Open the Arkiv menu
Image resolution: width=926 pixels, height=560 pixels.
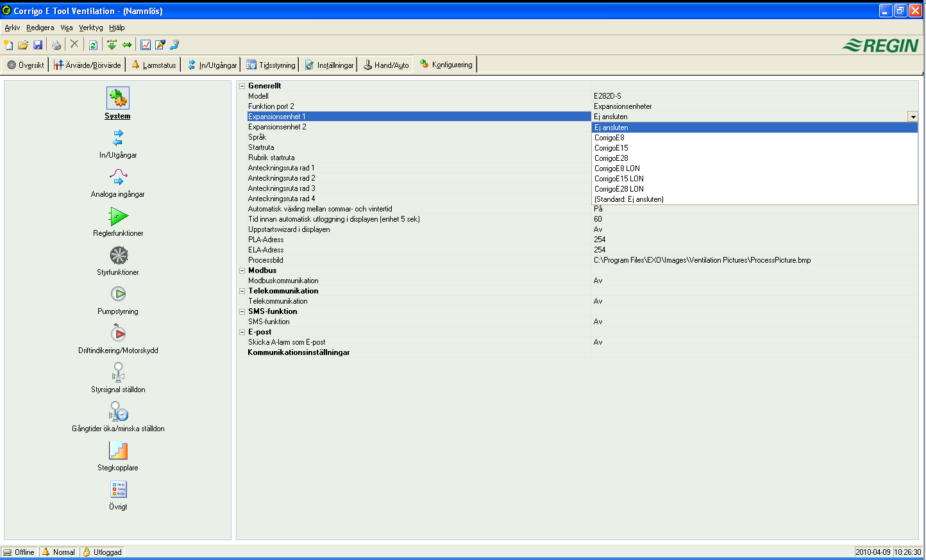(x=12, y=28)
